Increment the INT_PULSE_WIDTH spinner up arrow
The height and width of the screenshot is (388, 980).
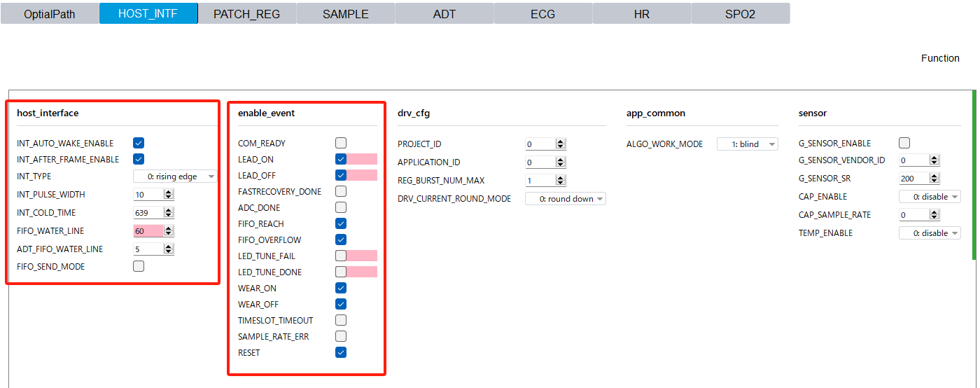(x=169, y=192)
